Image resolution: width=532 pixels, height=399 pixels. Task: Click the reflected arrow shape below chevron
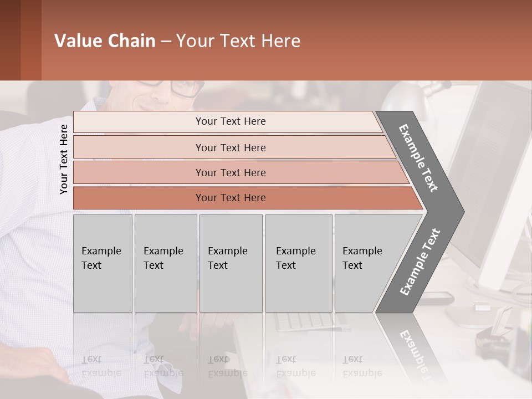pyautogui.click(x=411, y=350)
